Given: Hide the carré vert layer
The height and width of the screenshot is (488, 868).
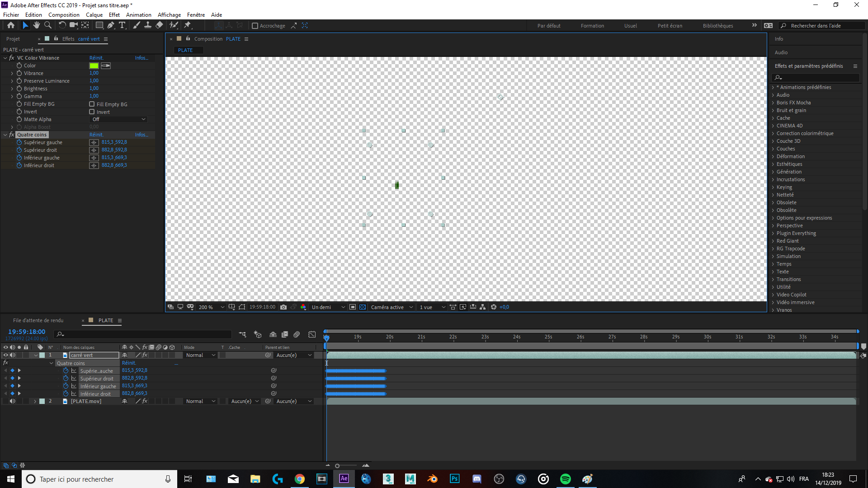Looking at the screenshot, I should coord(5,355).
